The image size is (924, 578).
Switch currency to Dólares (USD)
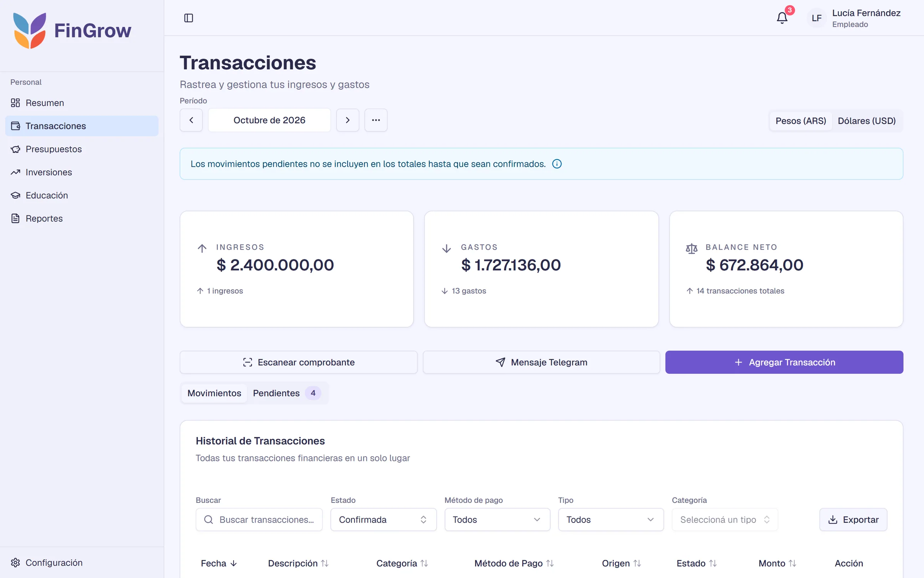(x=867, y=121)
